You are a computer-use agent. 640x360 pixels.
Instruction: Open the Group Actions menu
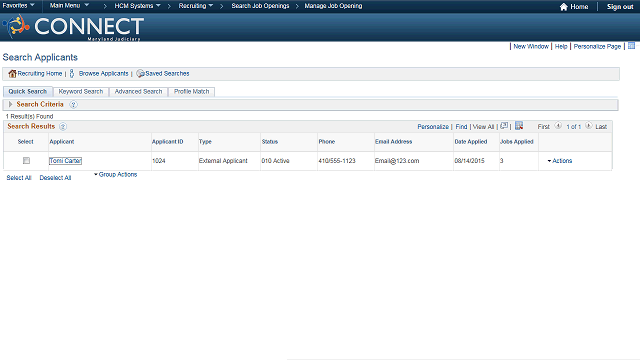[116, 174]
